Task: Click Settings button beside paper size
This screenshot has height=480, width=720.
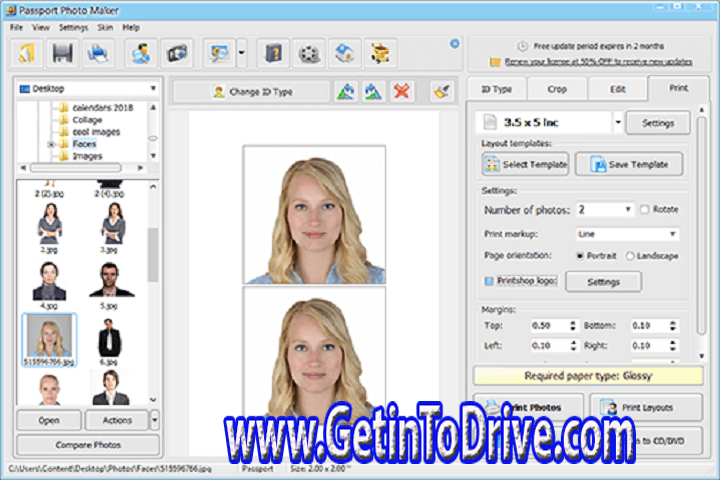Action: [658, 123]
